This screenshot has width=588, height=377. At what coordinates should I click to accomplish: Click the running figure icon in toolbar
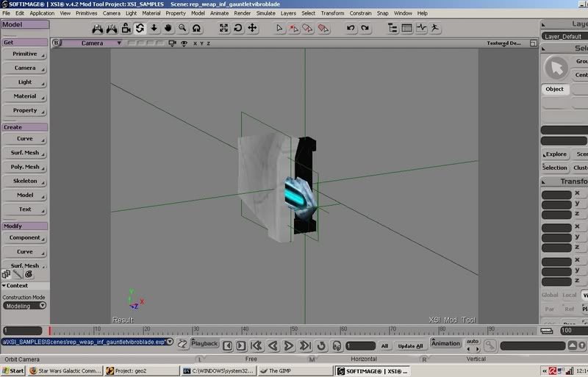tap(435, 28)
